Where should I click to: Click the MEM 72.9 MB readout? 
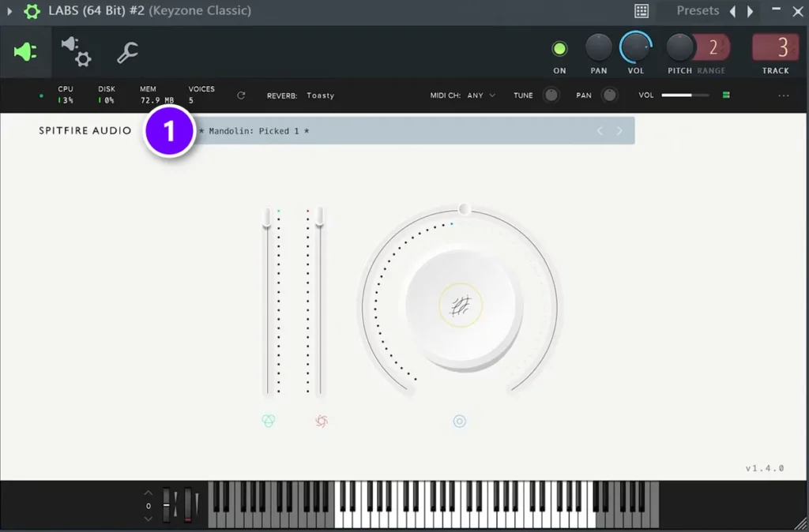point(157,95)
